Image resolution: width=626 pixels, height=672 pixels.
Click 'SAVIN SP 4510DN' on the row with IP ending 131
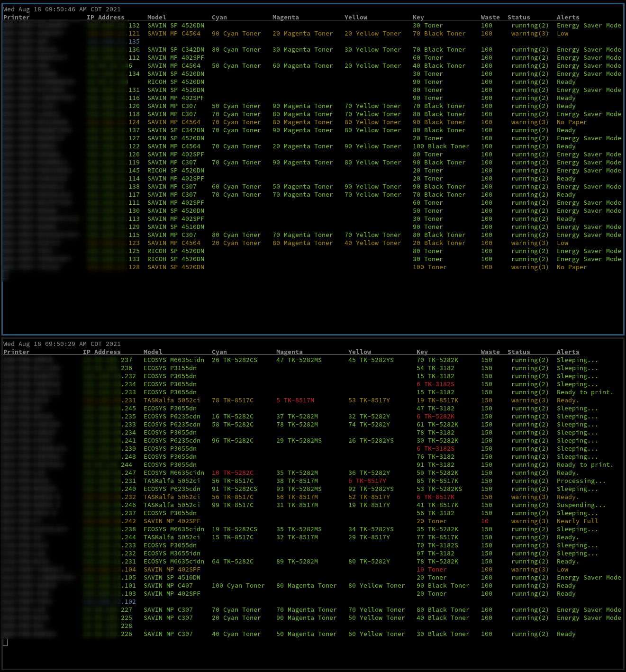pos(176,90)
